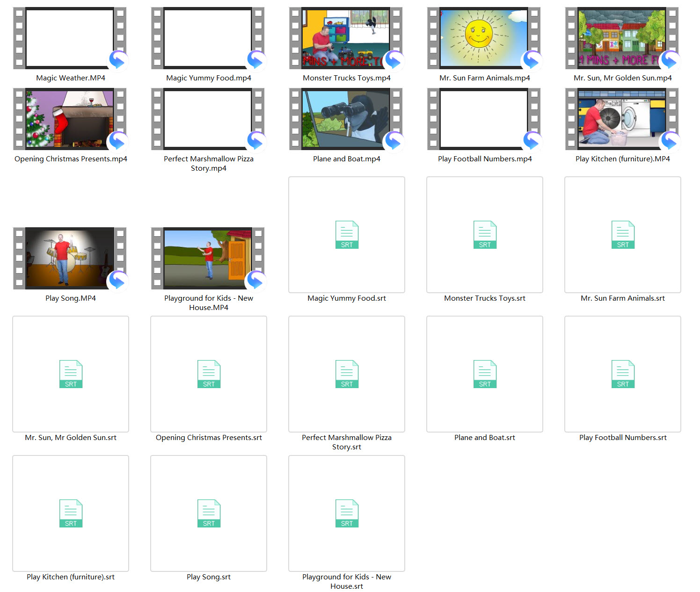Open the Mr. Sun Farm Animals.srt file
Screen dimensions: 700x592
point(623,235)
